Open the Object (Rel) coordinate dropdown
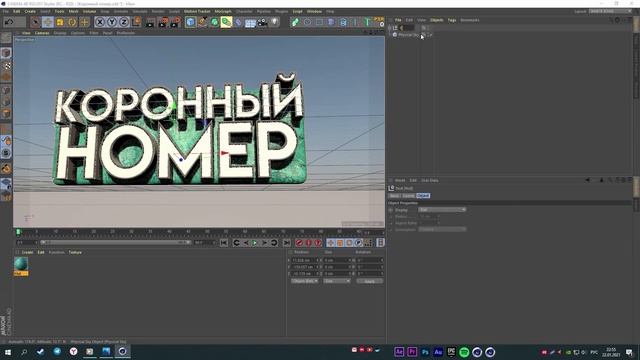This screenshot has height=360, width=640. (305, 281)
